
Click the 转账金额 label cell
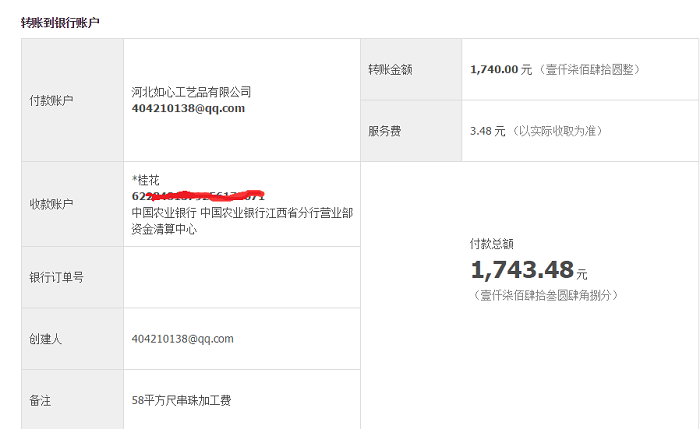(x=390, y=70)
